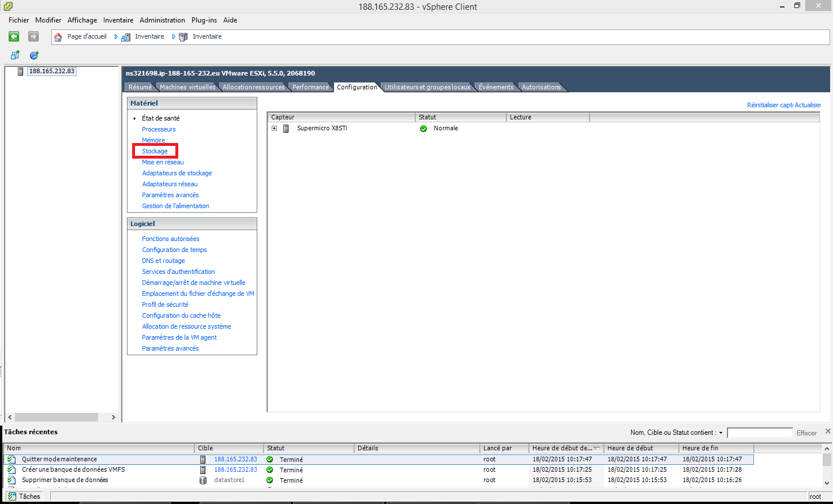This screenshot has width=833, height=504.
Task: Open the Stockage hardware link
Action: tap(155, 151)
